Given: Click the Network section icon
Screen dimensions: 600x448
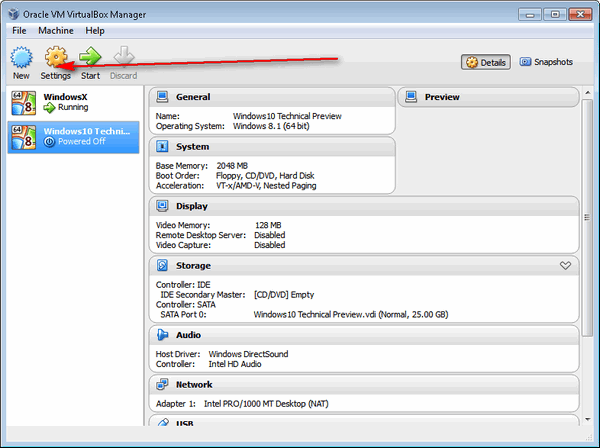Looking at the screenshot, I should pos(162,384).
